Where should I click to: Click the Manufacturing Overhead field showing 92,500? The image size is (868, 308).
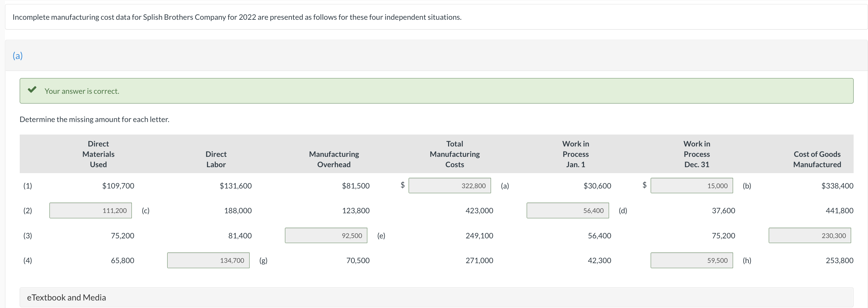pos(326,235)
